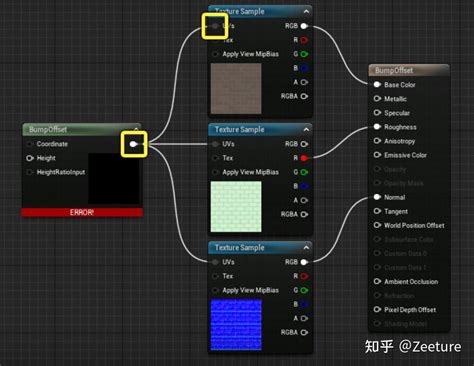Click A output pin on pale green Texture Sample
The height and width of the screenshot is (366, 474).
pos(304,200)
